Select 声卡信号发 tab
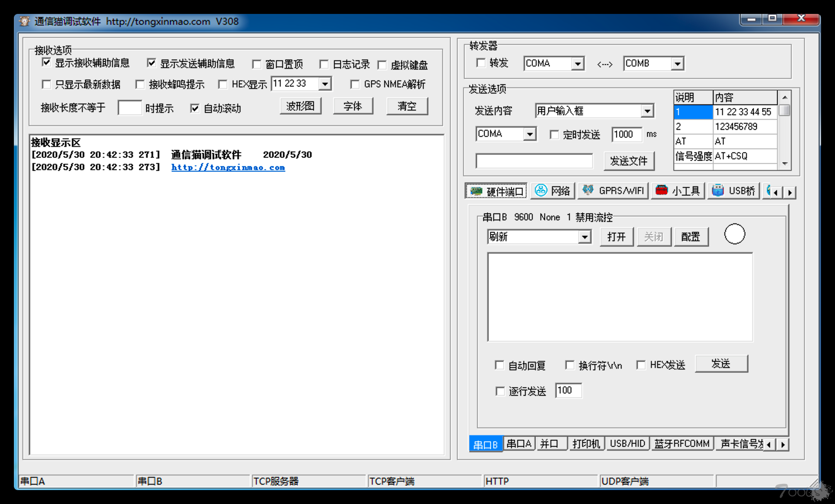Image resolution: width=835 pixels, height=504 pixels. (x=741, y=444)
